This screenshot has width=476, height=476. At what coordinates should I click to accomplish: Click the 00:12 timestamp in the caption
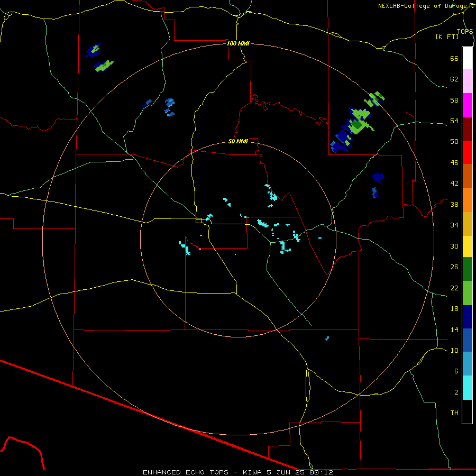(322, 472)
